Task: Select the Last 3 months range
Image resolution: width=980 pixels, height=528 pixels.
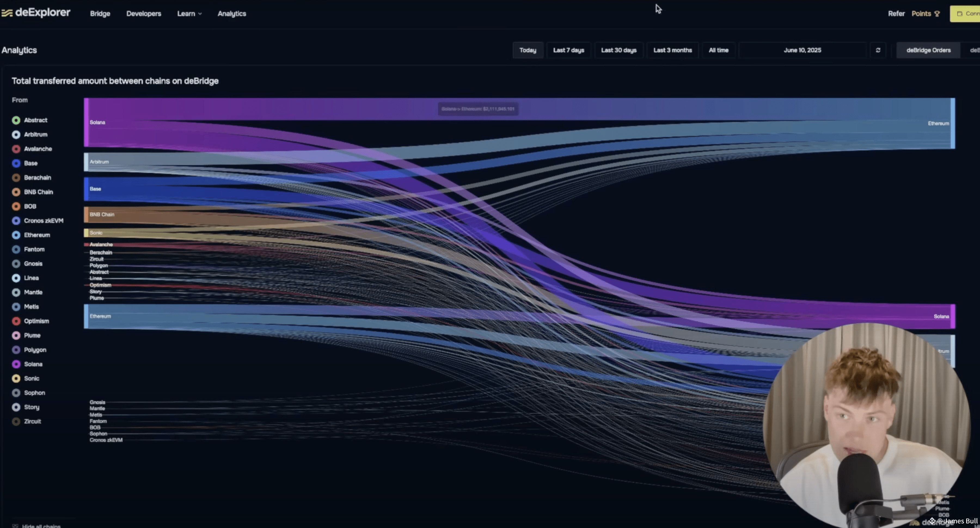Action: pos(673,50)
